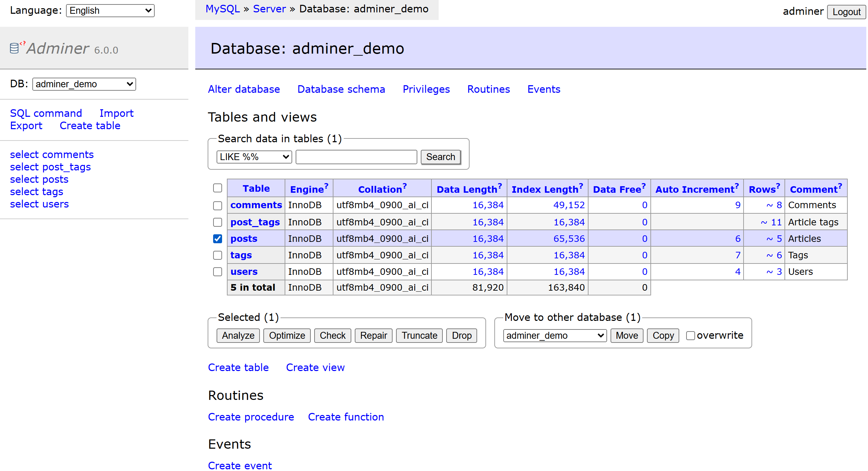The height and width of the screenshot is (471, 868).
Task: Open Routines section link at top
Action: (488, 89)
